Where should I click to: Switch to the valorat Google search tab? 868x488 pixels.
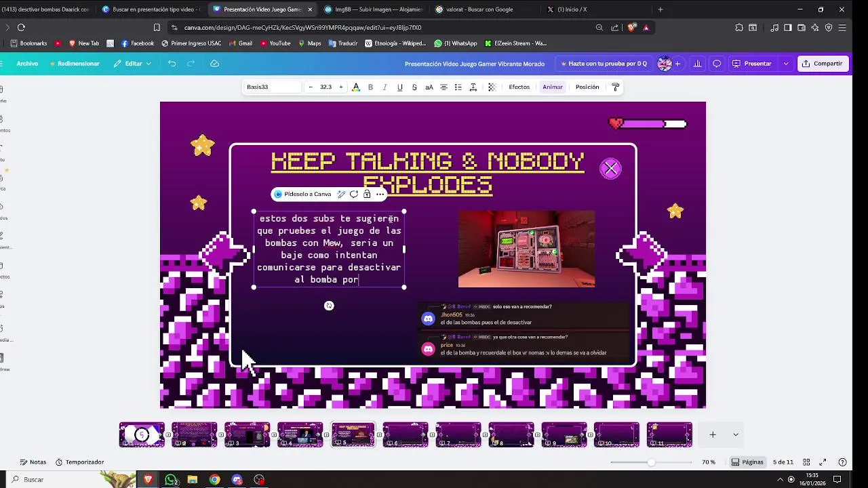click(484, 9)
